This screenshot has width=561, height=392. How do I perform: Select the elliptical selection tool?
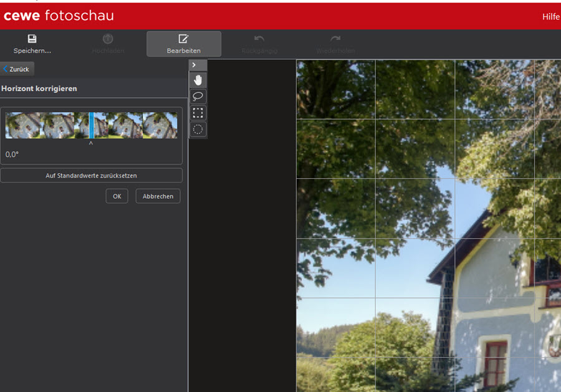pos(198,129)
